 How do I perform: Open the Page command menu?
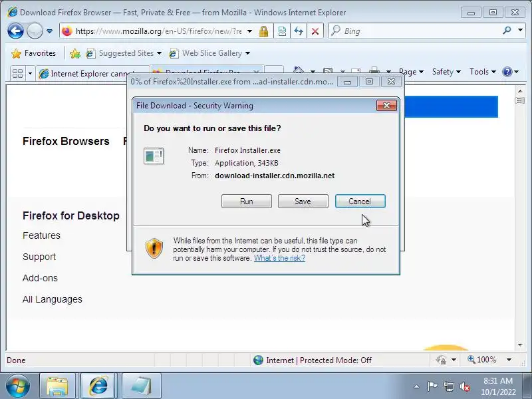click(x=411, y=72)
